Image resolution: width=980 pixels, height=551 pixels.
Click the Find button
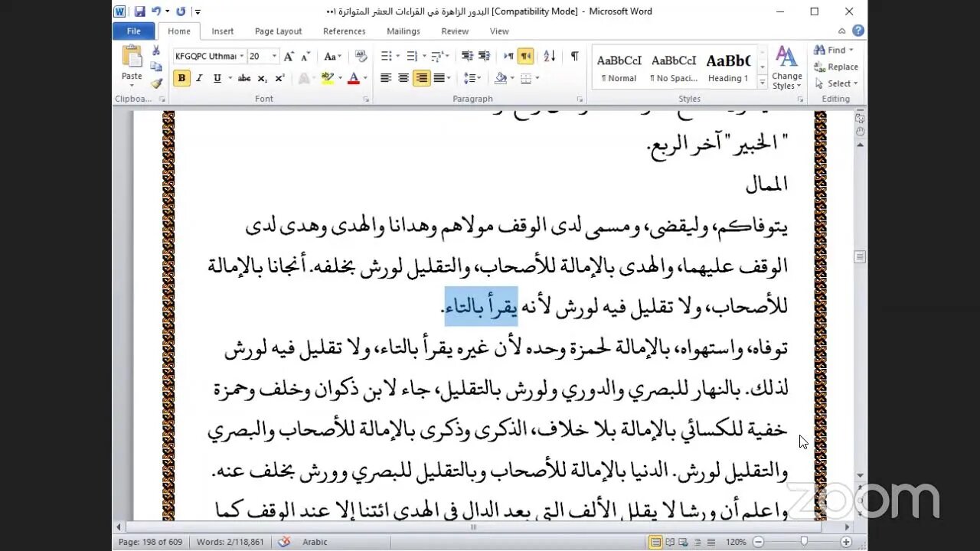point(835,51)
